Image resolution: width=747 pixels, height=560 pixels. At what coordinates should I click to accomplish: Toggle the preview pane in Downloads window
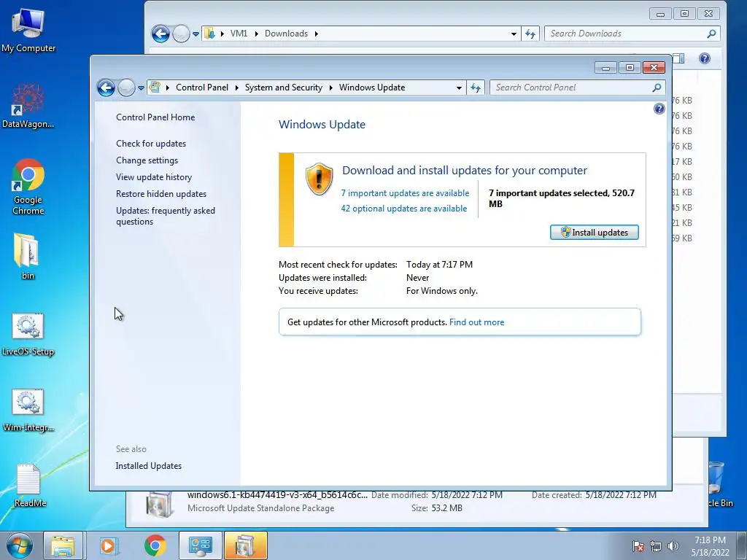pyautogui.click(x=678, y=58)
